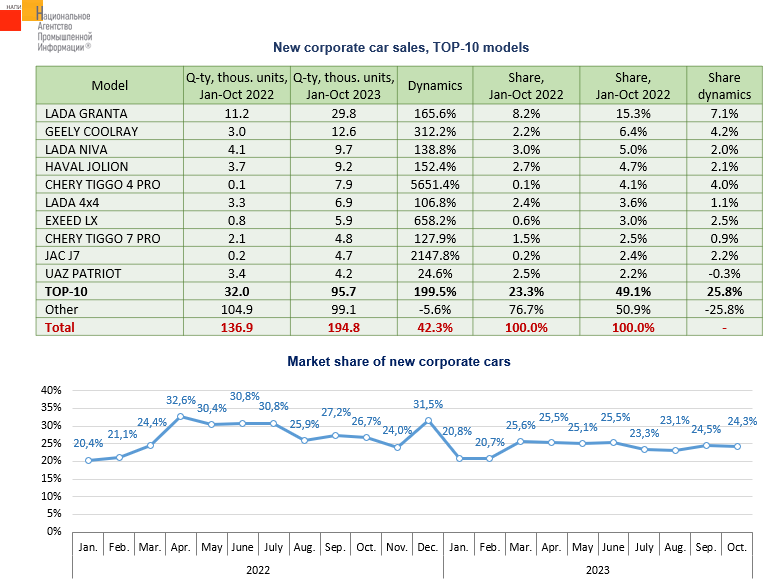Click the "Share dynamics" column header

pos(723,85)
